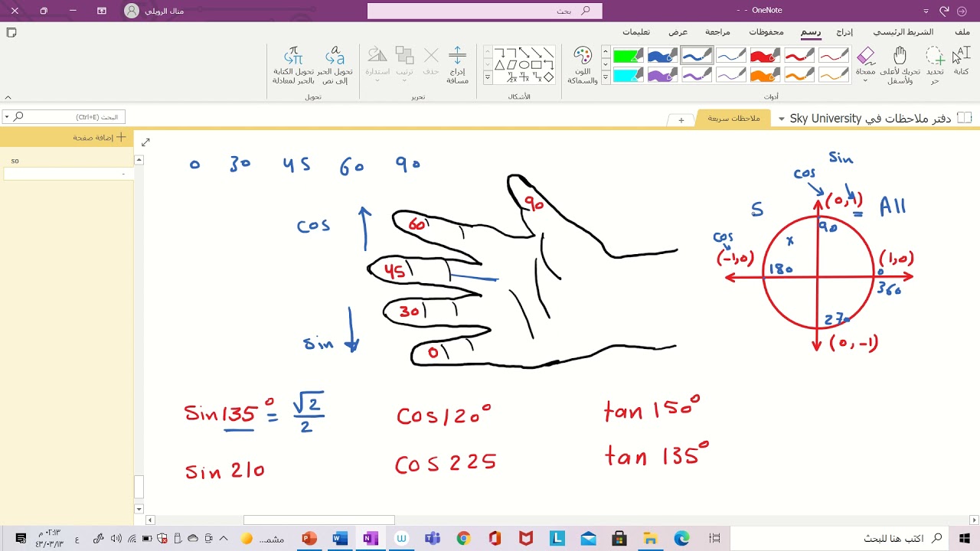
Task: Expand page to full screen view
Action: pos(145,142)
